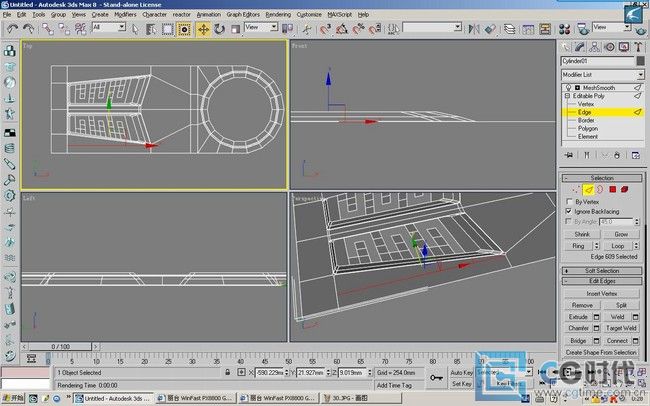The height and width of the screenshot is (406, 650).
Task: Uncheck the Ignore Backfacing checkbox
Action: tap(569, 211)
